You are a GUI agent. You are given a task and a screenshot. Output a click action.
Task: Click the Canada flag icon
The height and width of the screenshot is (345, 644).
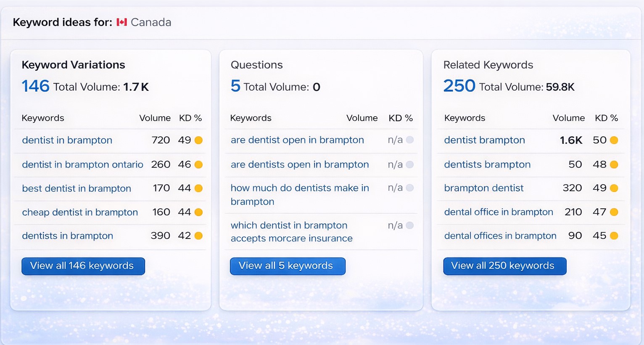[x=121, y=22]
